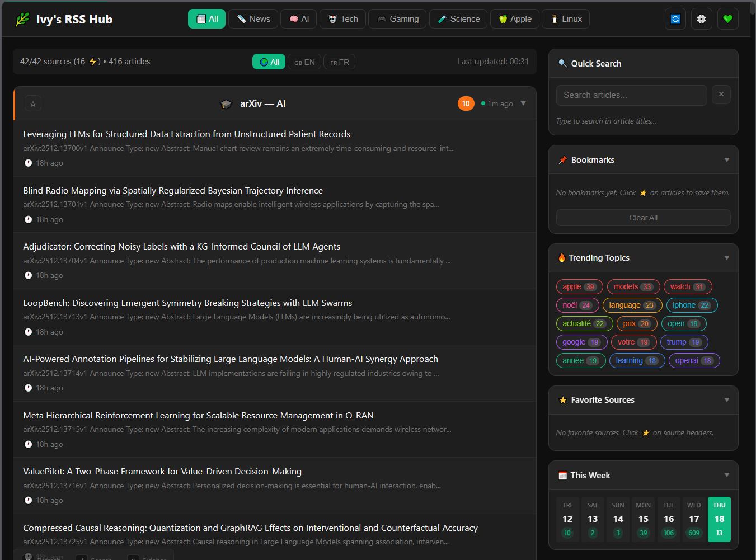
Task: Star the arXiv — AI source
Action: (33, 103)
